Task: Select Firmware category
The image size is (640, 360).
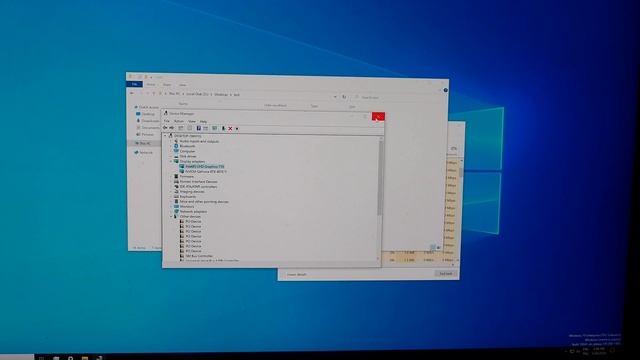Action: pyautogui.click(x=187, y=176)
